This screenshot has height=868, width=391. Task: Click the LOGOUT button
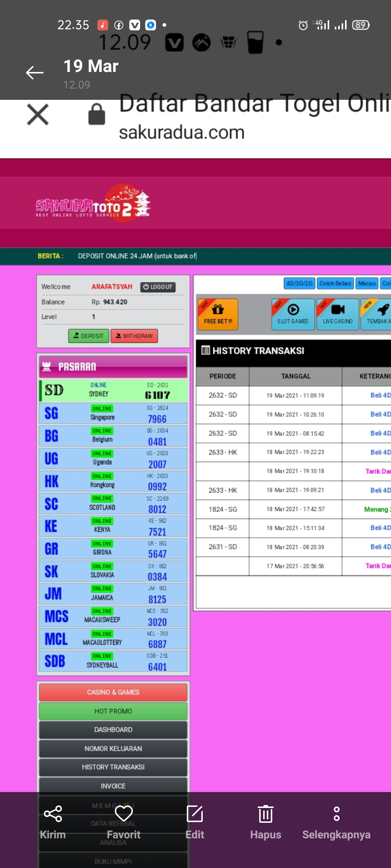coord(158,287)
